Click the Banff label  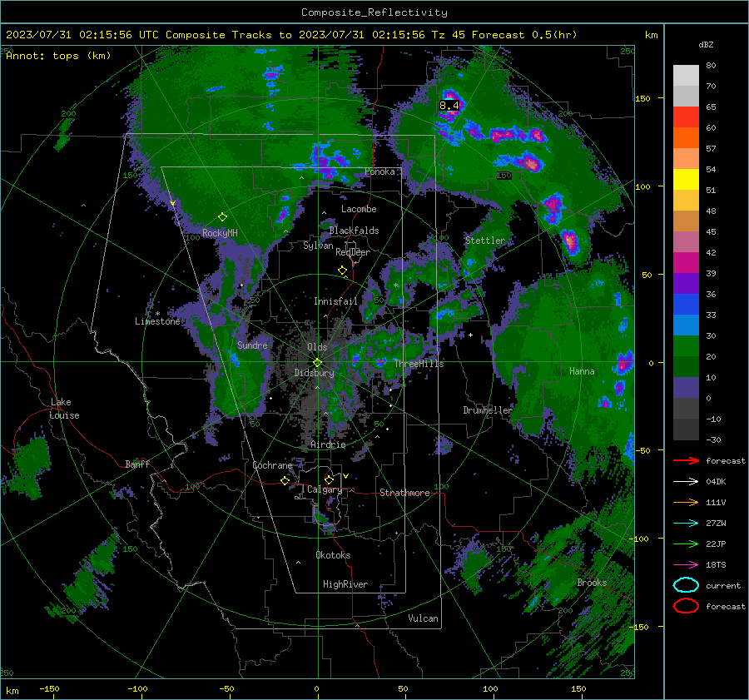coord(137,464)
